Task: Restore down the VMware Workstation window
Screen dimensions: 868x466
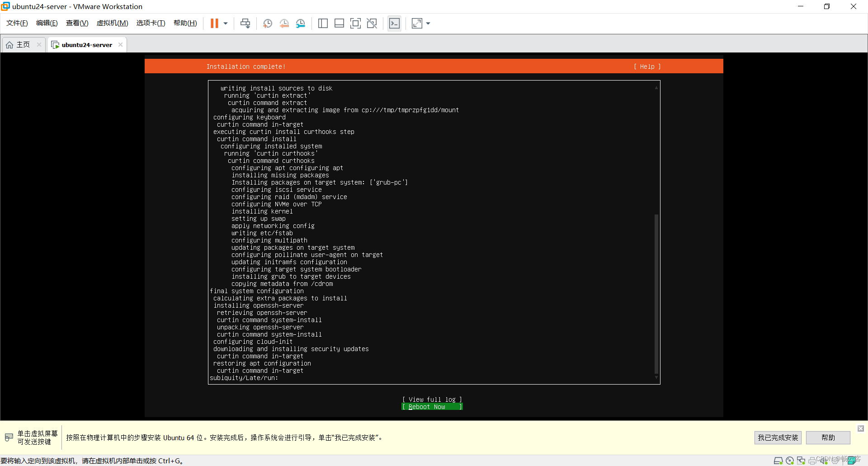Action: (x=827, y=6)
